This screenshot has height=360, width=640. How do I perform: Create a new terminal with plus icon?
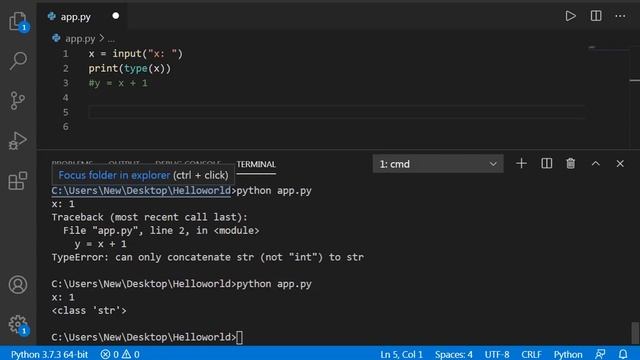[521, 164]
